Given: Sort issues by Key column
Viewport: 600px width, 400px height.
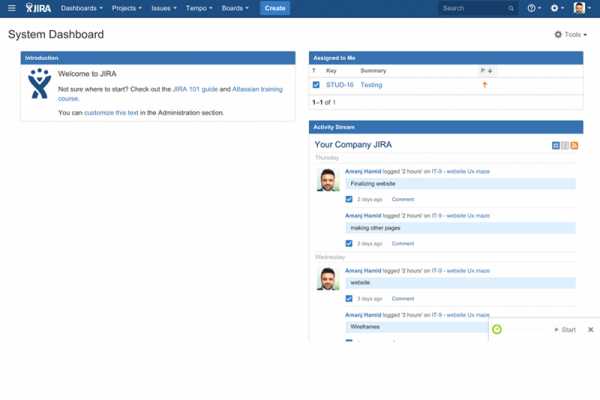Looking at the screenshot, I should coord(331,71).
